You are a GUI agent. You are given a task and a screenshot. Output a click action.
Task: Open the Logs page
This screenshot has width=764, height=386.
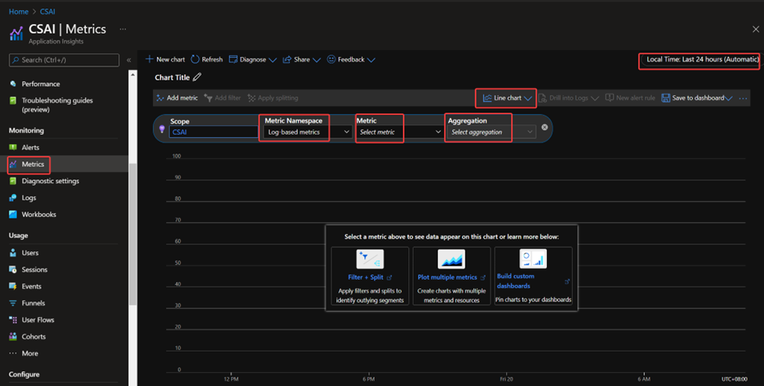click(29, 198)
